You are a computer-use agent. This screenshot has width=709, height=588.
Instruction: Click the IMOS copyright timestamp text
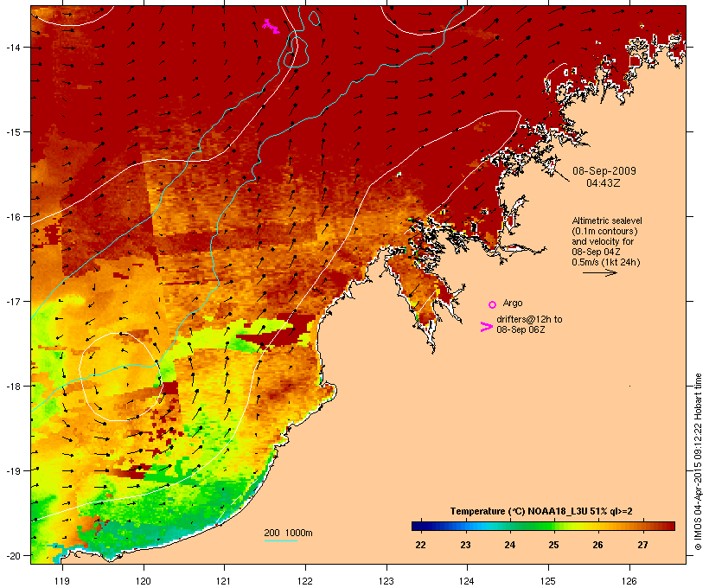tap(698, 462)
